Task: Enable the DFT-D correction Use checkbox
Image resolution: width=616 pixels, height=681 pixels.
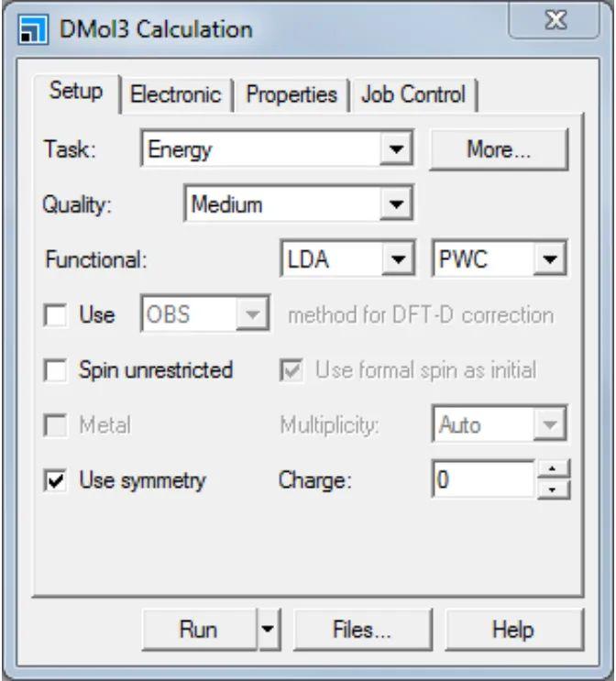Action: point(56,315)
